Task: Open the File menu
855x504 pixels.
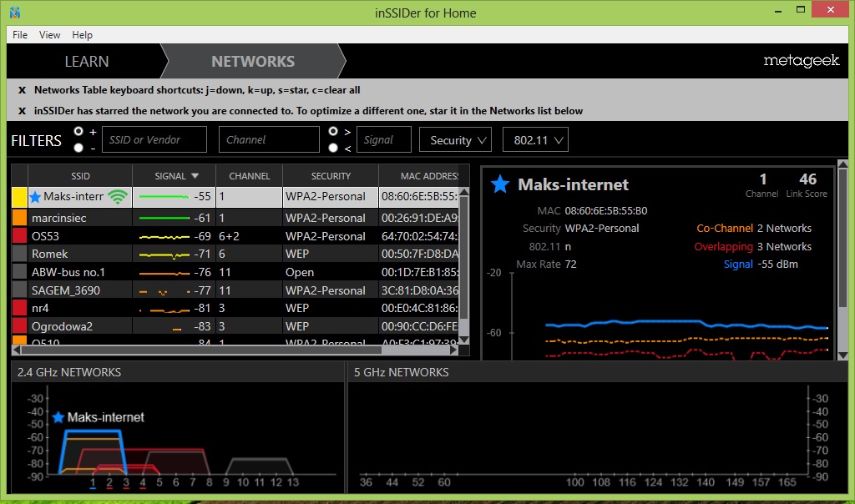Action: (x=20, y=35)
